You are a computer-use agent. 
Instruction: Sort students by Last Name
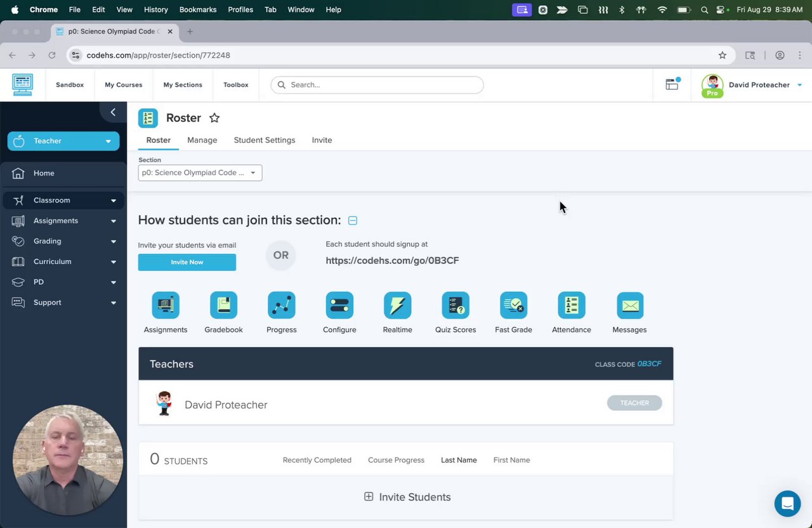459,460
